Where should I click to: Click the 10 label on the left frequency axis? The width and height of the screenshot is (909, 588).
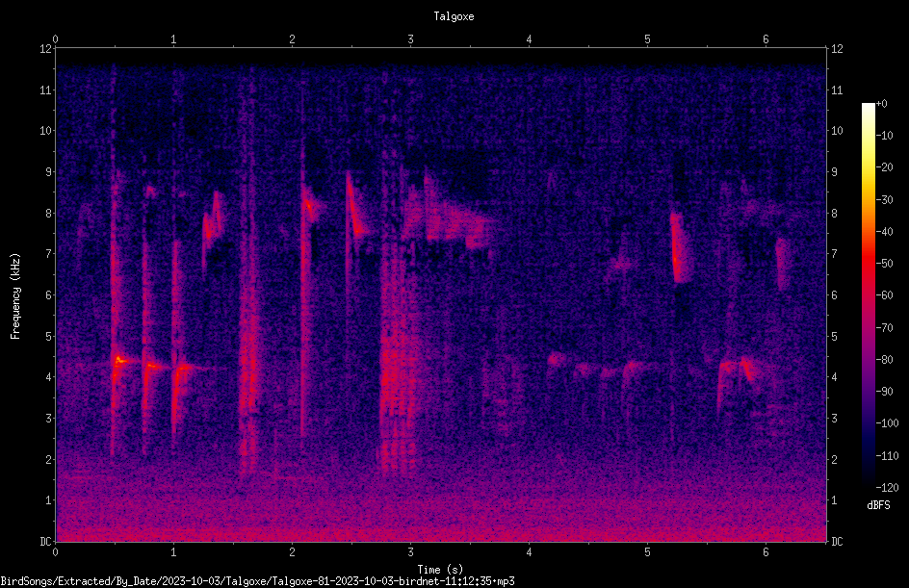(46, 131)
